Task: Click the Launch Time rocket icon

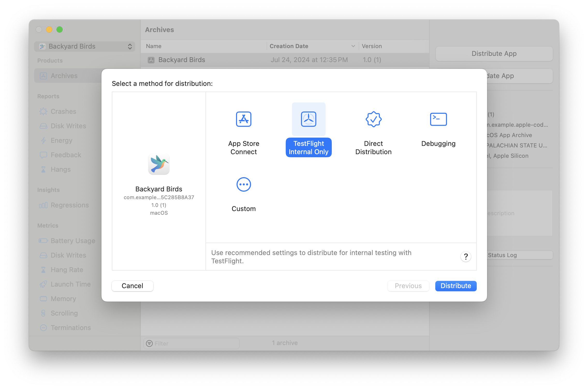Action: coord(43,284)
